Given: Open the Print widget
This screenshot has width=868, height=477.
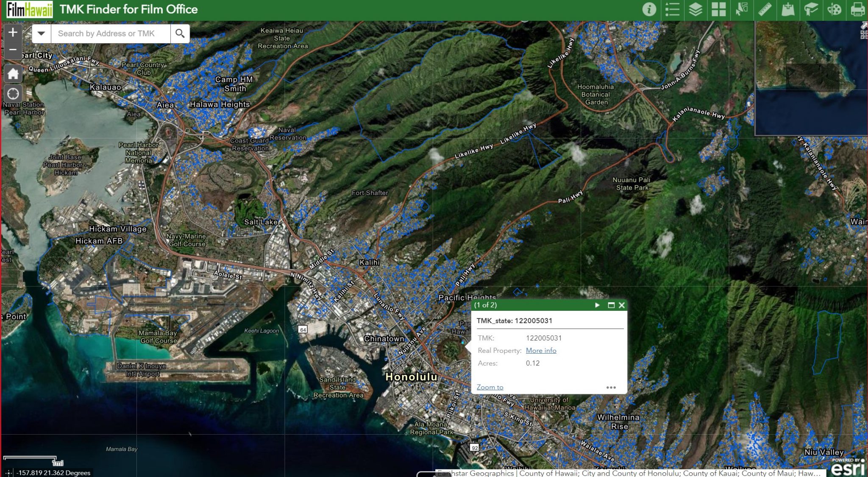Looking at the screenshot, I should (x=857, y=9).
